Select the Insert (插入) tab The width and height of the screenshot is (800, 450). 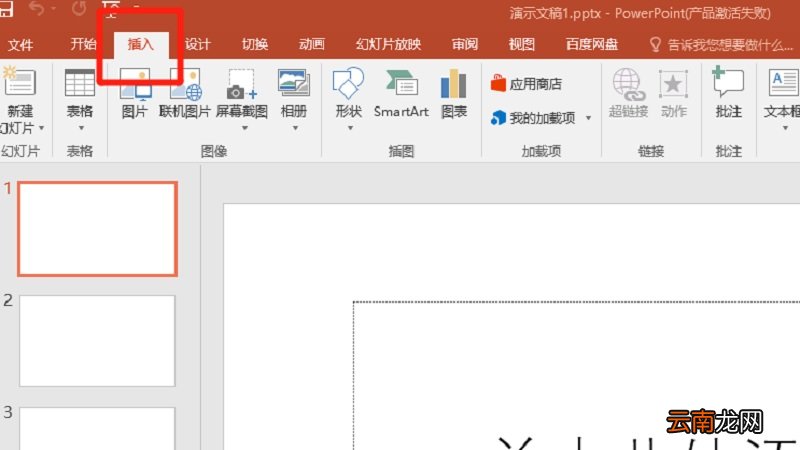[141, 44]
